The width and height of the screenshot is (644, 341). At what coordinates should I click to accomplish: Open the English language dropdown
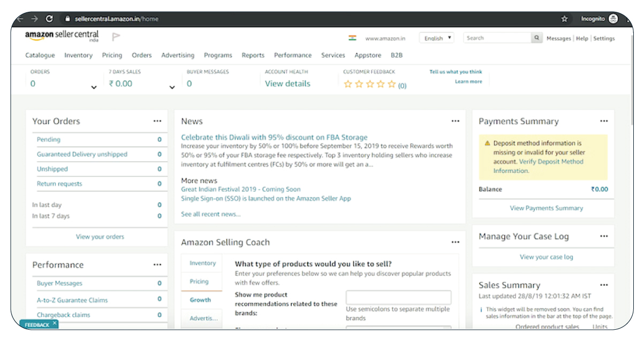click(x=437, y=38)
